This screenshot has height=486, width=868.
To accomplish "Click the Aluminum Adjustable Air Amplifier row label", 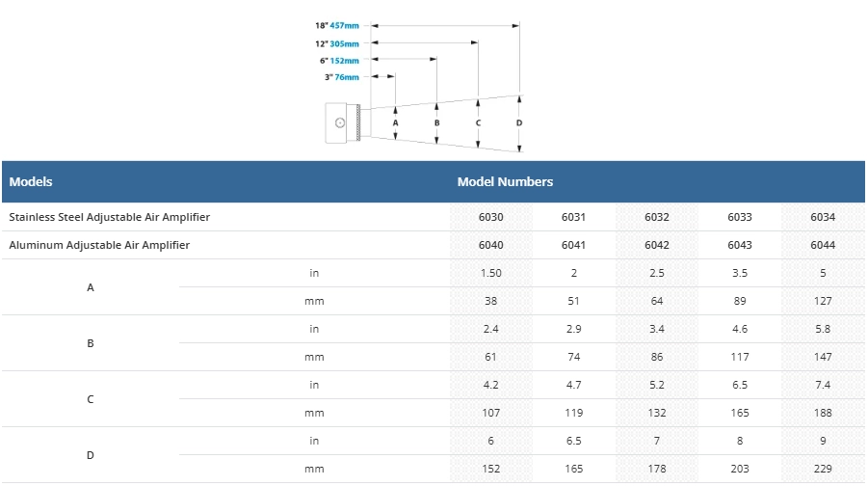I will point(99,245).
